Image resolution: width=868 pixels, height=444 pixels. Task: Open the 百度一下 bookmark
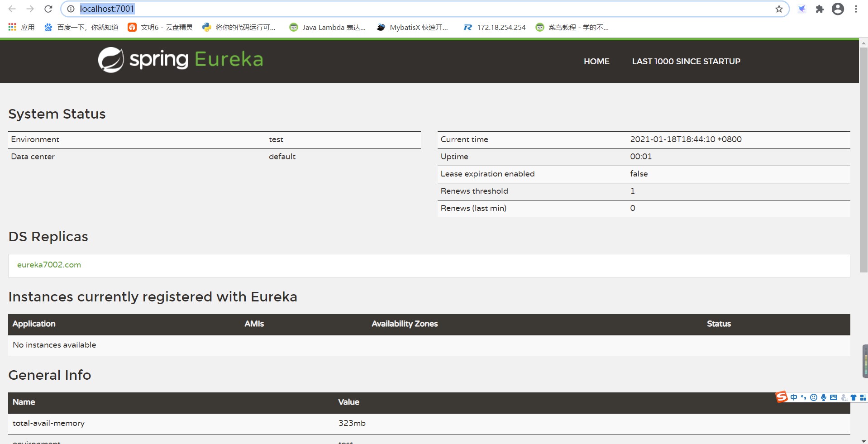(x=81, y=27)
